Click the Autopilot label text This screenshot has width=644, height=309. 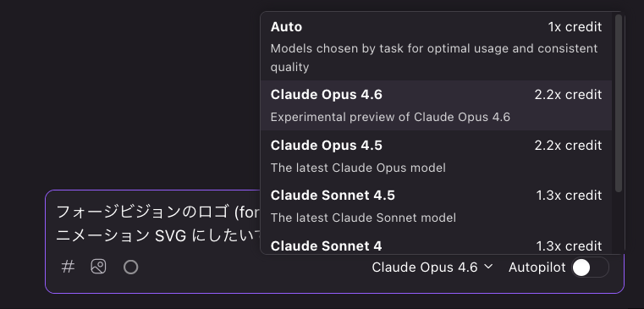click(x=537, y=268)
